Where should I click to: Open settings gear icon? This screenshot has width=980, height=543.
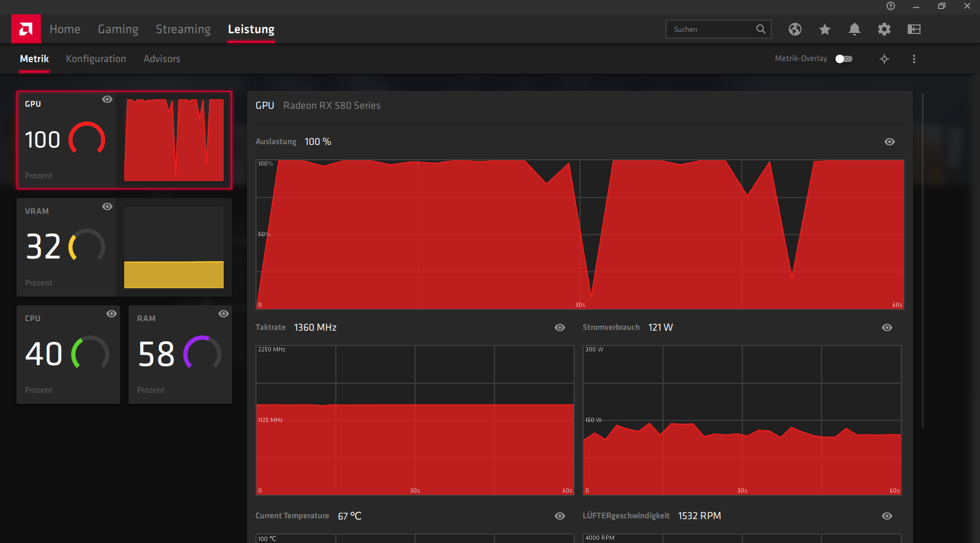pos(884,29)
